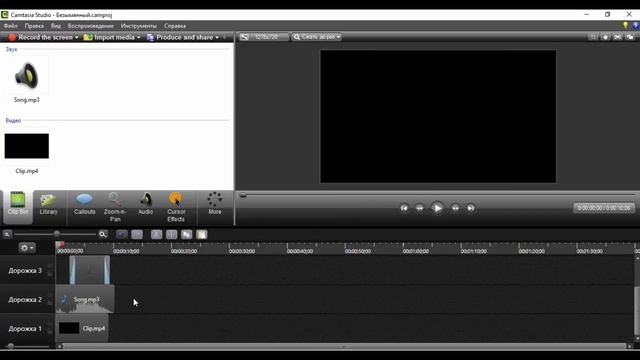Open the Zoom-n-Pan tool

(x=115, y=207)
